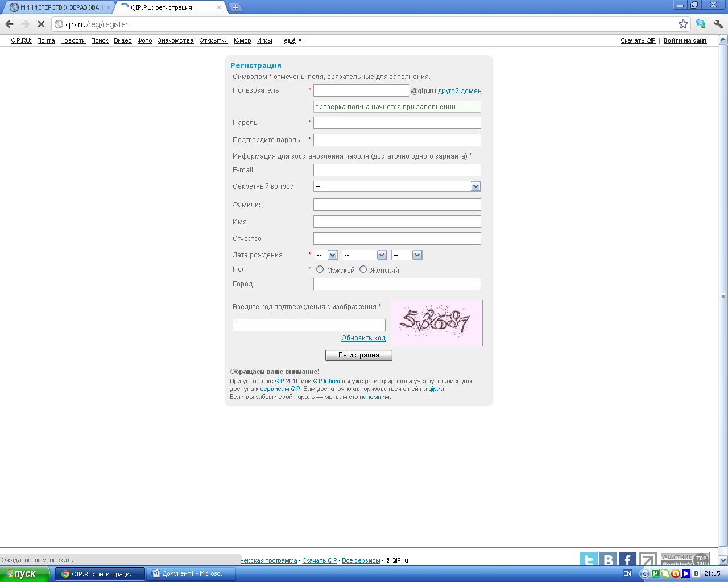Click the Обновить код link
The height and width of the screenshot is (582, 728).
click(363, 338)
